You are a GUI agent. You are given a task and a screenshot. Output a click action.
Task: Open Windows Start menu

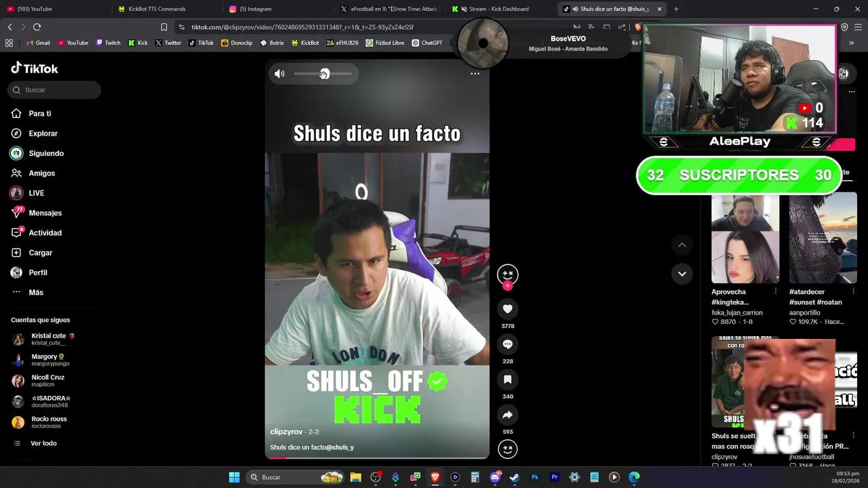point(234,477)
